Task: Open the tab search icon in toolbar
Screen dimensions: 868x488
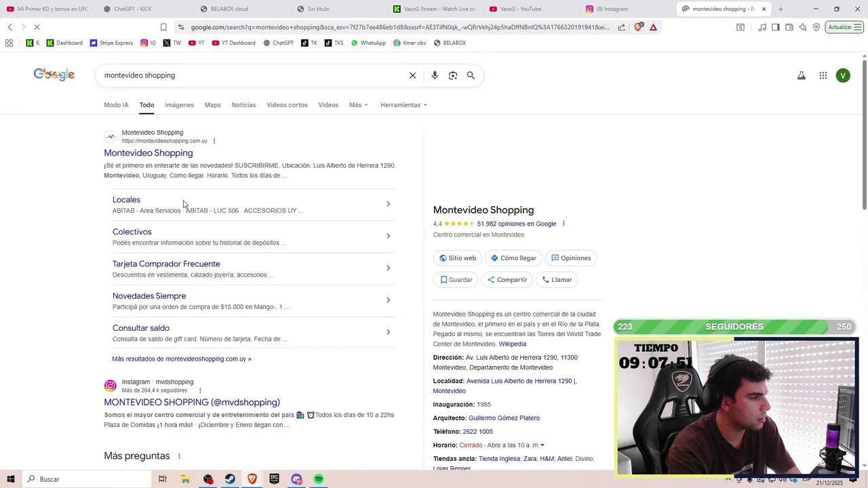Action: point(741,27)
